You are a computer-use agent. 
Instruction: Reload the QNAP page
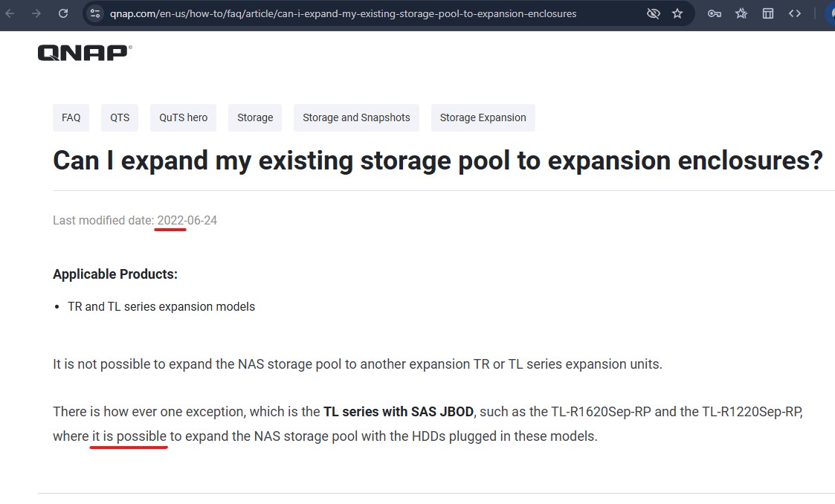point(63,13)
